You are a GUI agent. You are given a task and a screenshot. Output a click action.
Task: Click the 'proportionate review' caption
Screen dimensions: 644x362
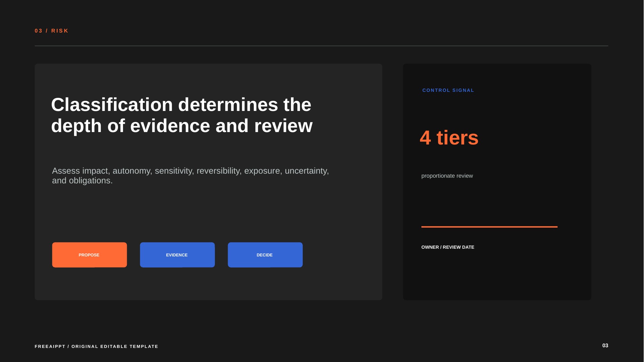pyautogui.click(x=447, y=176)
